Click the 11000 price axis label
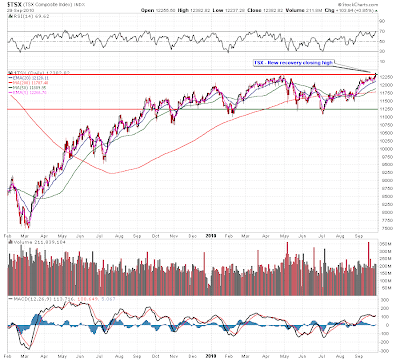The height and width of the screenshot is (360, 400). click(386, 117)
